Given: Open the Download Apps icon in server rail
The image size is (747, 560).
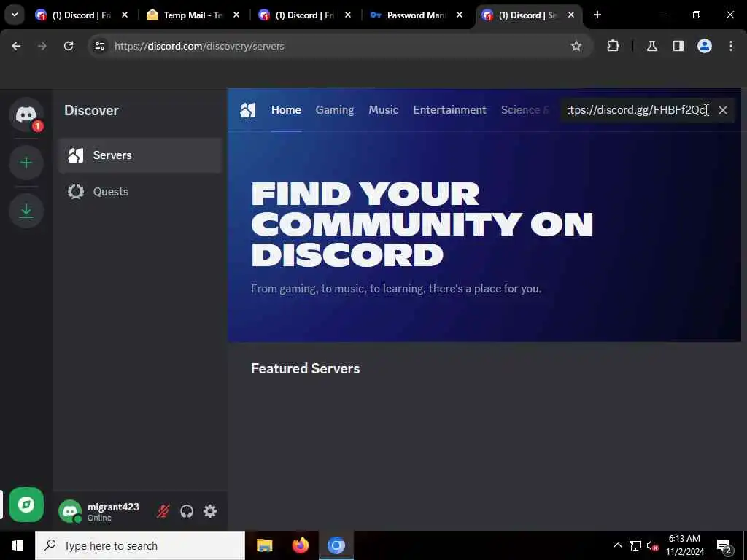Looking at the screenshot, I should pyautogui.click(x=26, y=211).
